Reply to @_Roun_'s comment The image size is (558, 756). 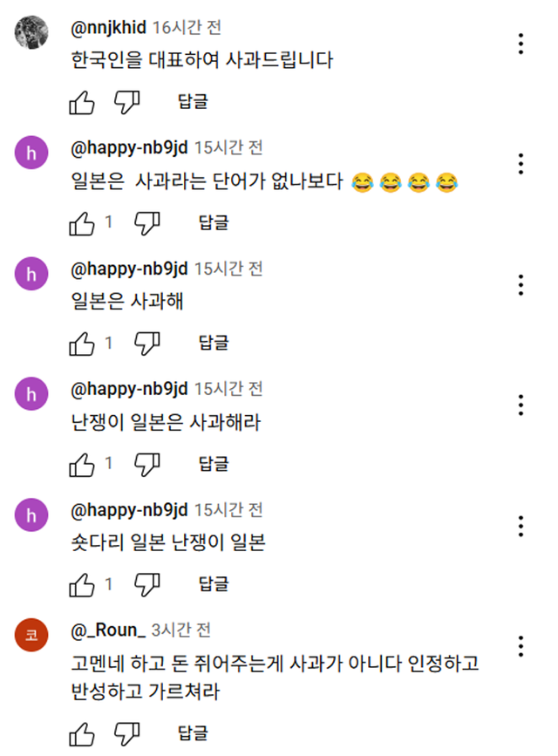[193, 732]
